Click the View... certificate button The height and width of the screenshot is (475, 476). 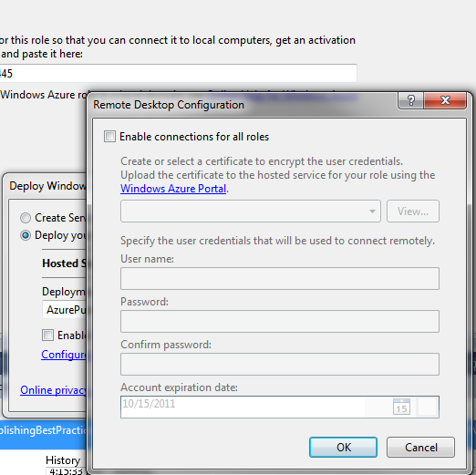[413, 212]
